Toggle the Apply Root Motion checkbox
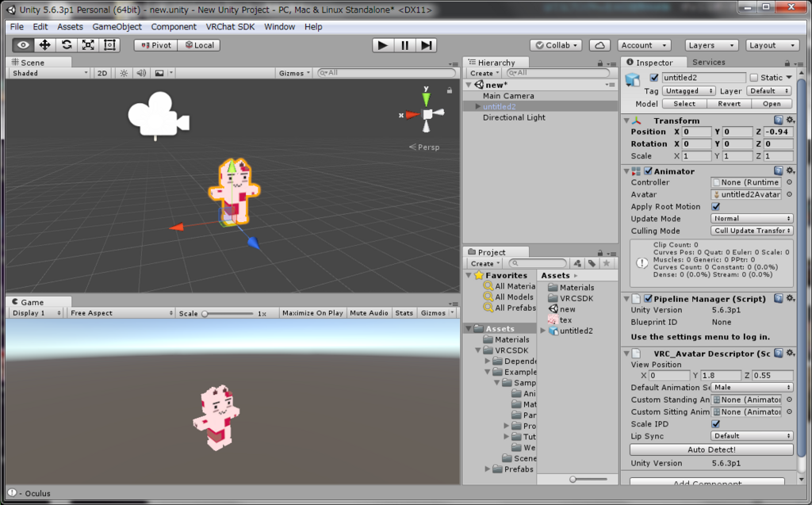This screenshot has width=812, height=505. (716, 207)
